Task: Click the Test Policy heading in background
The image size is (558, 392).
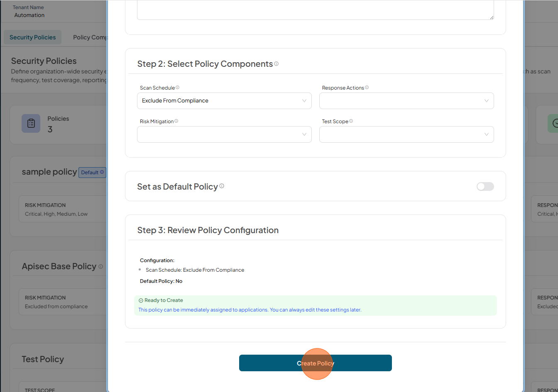Action: click(43, 359)
